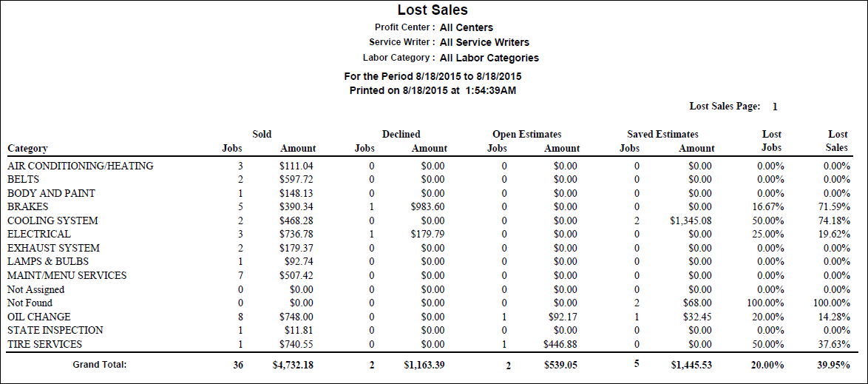Click the OIL CHANGE category label
The width and height of the screenshot is (868, 384).
click(x=39, y=317)
